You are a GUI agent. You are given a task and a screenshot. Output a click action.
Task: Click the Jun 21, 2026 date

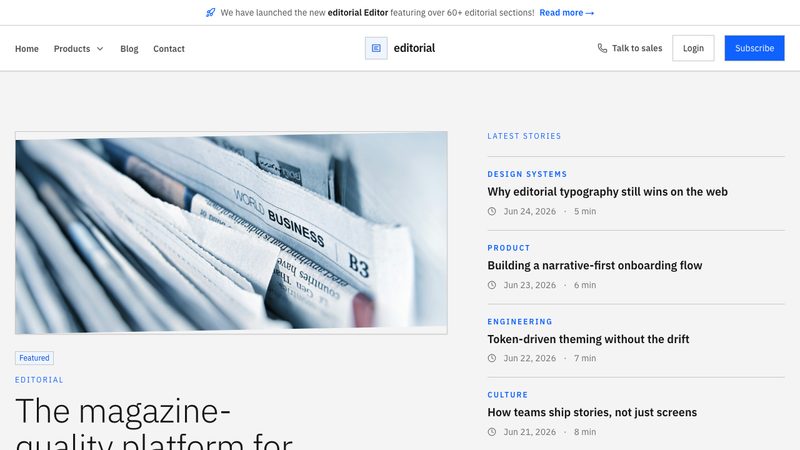point(530,432)
